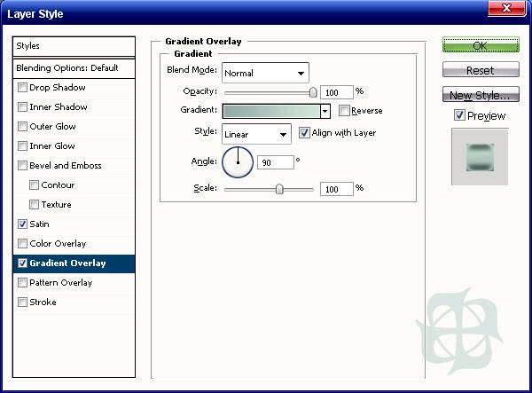Click the New Style button
Screen dimensions: 532x393
(481, 94)
